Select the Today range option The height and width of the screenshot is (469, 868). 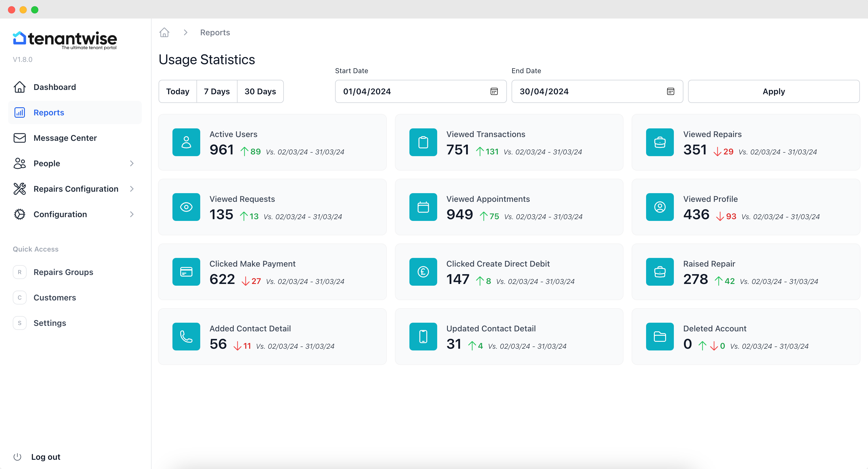coord(178,91)
